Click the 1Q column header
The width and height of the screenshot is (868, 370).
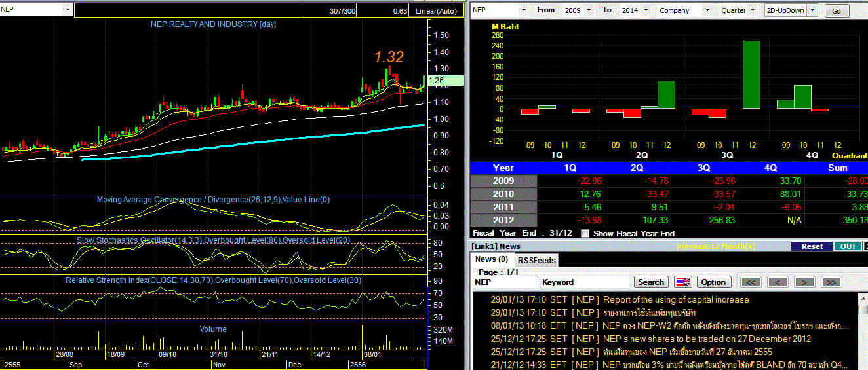(570, 168)
